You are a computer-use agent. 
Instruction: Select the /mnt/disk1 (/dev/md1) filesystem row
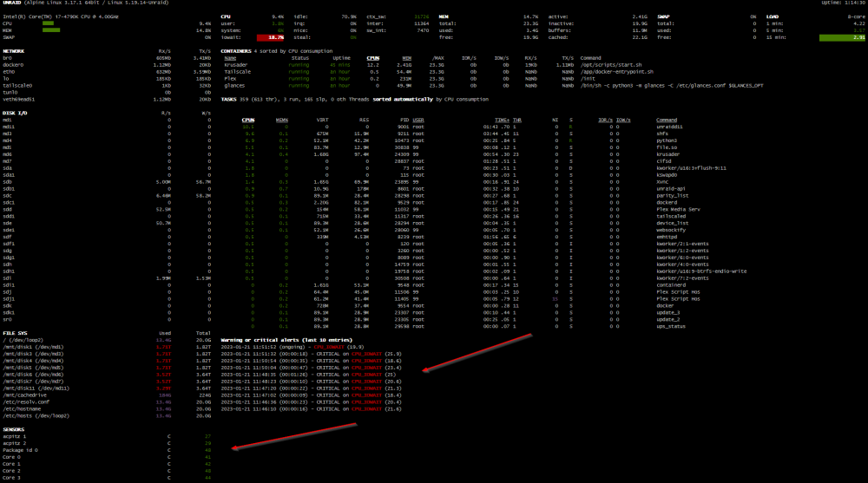107,347
